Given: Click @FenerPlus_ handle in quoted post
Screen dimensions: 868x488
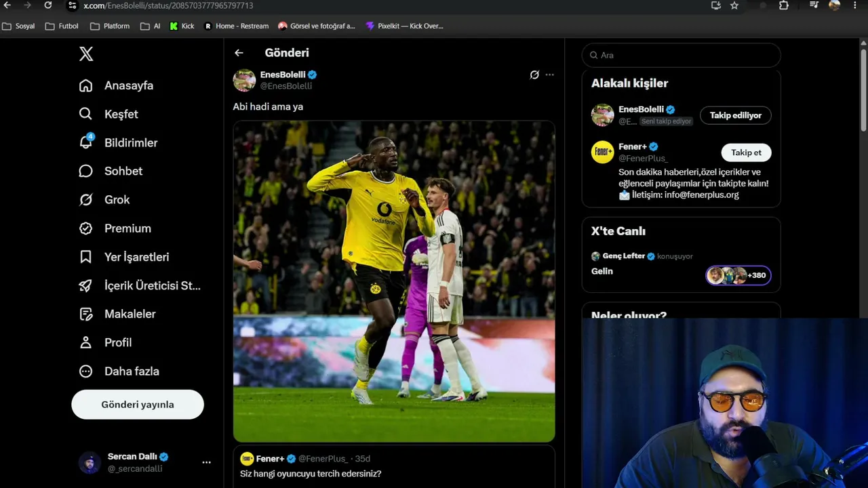Looking at the screenshot, I should [323, 459].
